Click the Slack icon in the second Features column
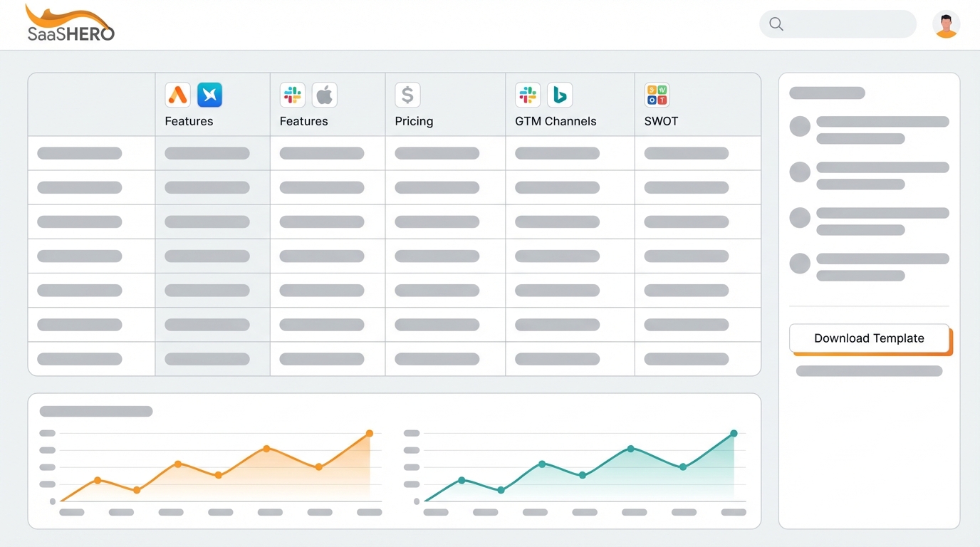 pyautogui.click(x=292, y=94)
